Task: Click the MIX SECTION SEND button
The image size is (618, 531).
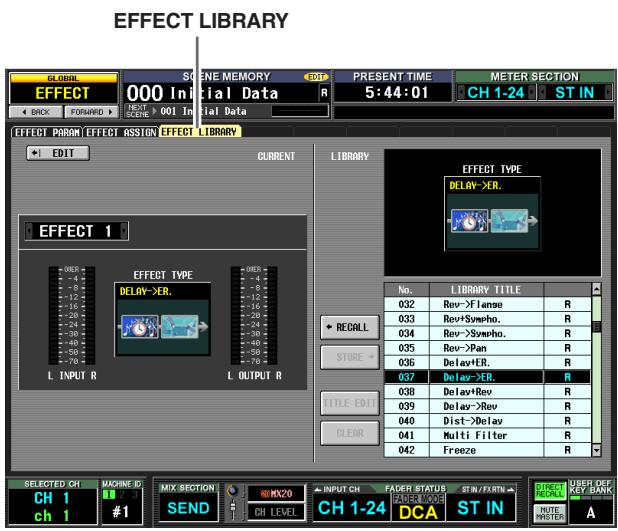Action: pyautogui.click(x=188, y=508)
